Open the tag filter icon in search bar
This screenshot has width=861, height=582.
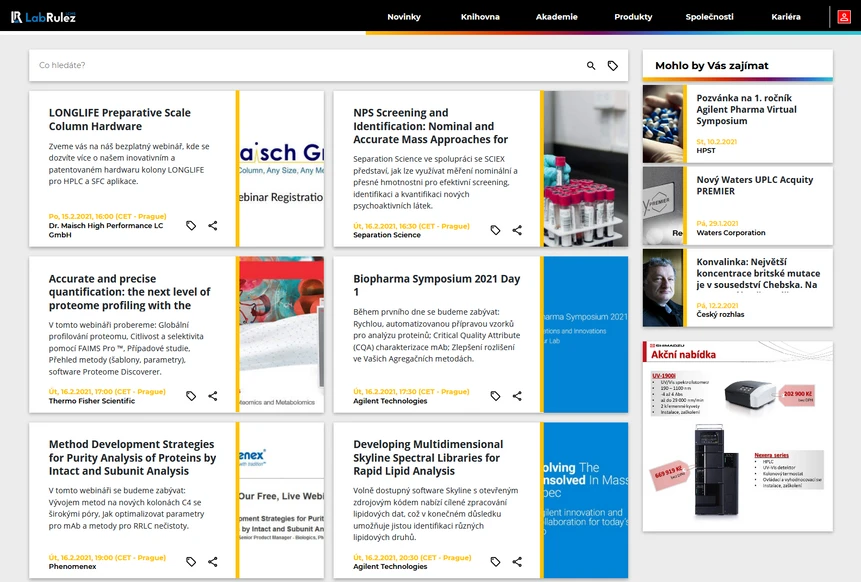pyautogui.click(x=613, y=65)
